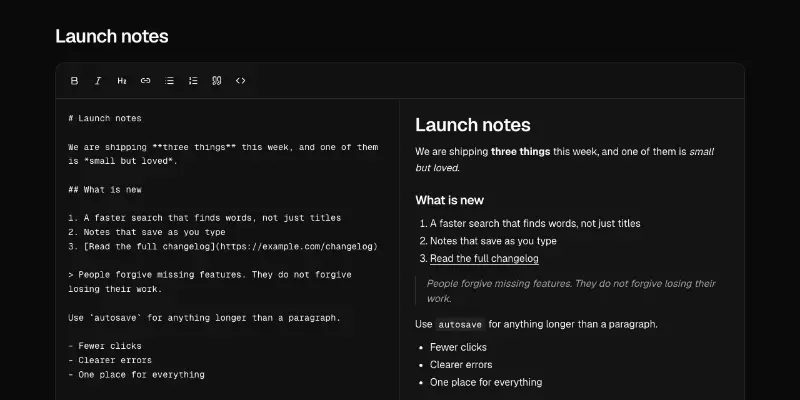Click source line '- Fewer clicks'
This screenshot has height=400, width=800.
pos(105,346)
